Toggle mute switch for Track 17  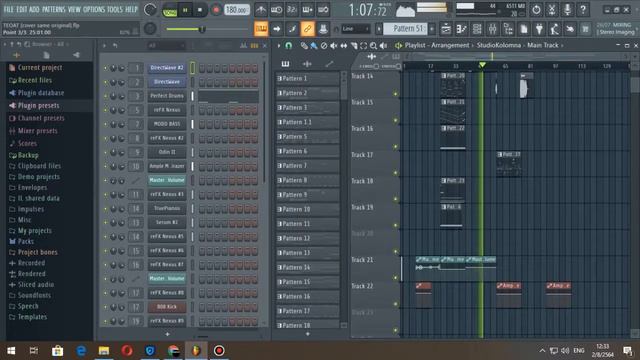[x=395, y=173]
